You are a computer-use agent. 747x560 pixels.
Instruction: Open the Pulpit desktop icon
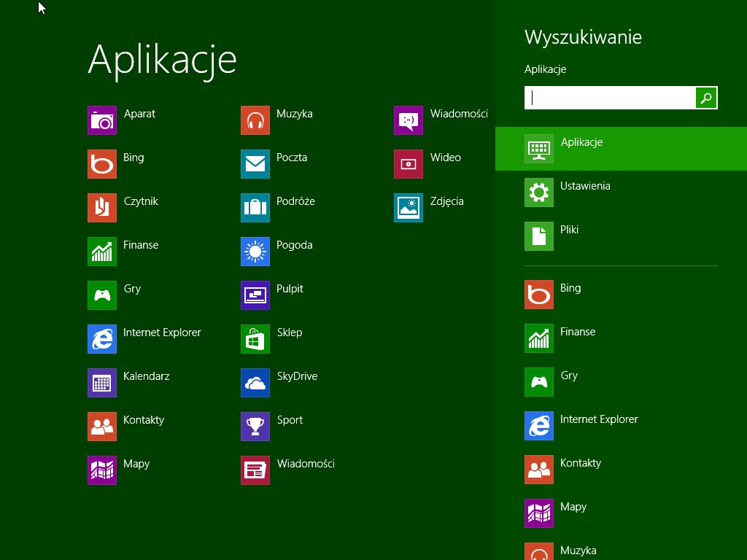[255, 295]
